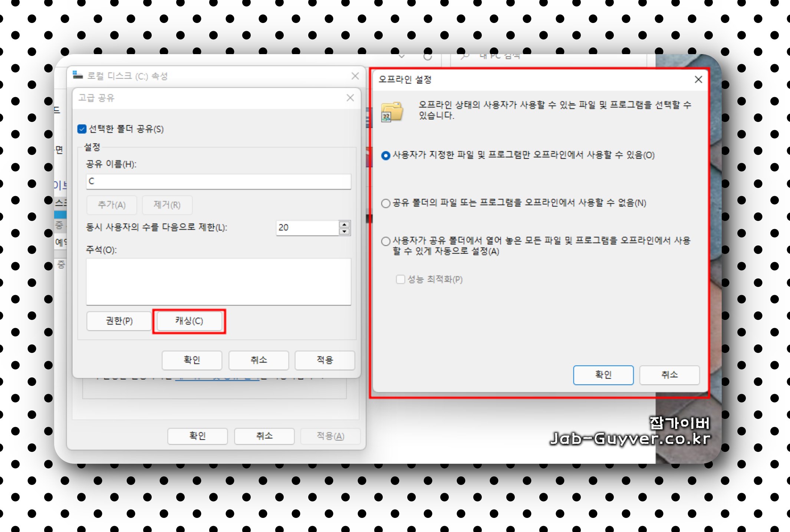Confirm offline settings with the 확인 button
Image resolution: width=790 pixels, height=532 pixels.
[x=603, y=375]
